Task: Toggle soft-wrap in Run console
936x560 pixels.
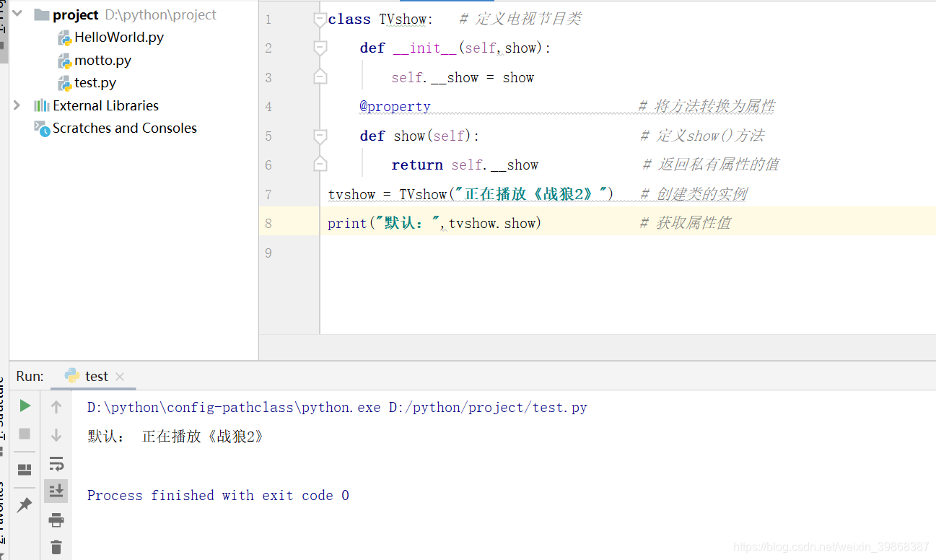Action: click(56, 463)
